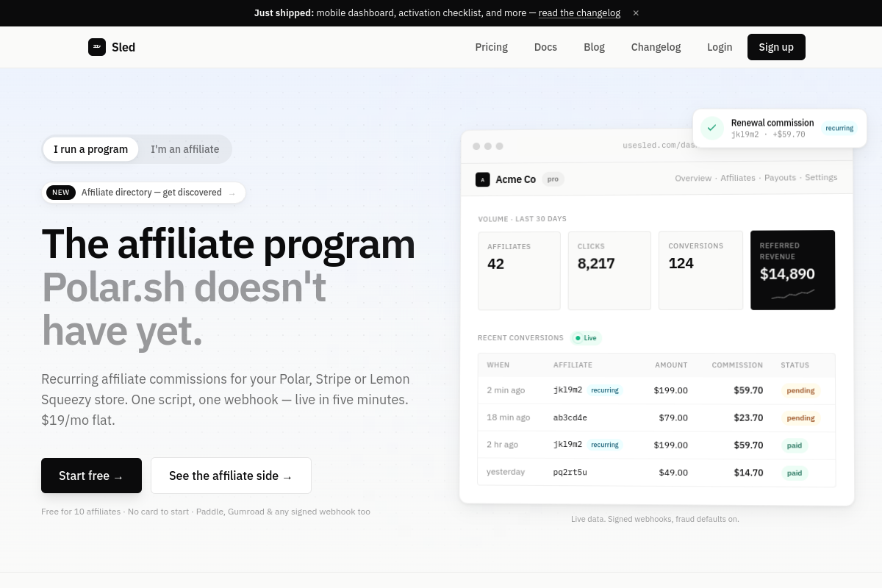Go to Docs in the navigation

pos(545,47)
